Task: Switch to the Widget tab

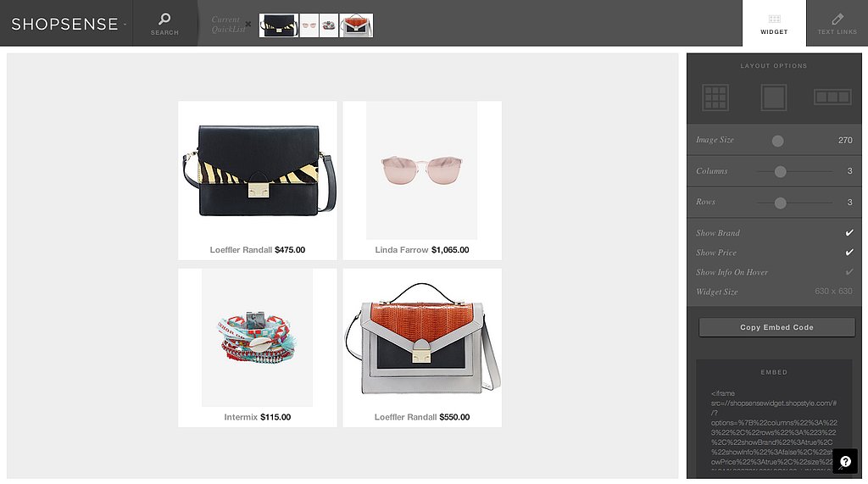Action: [774, 23]
